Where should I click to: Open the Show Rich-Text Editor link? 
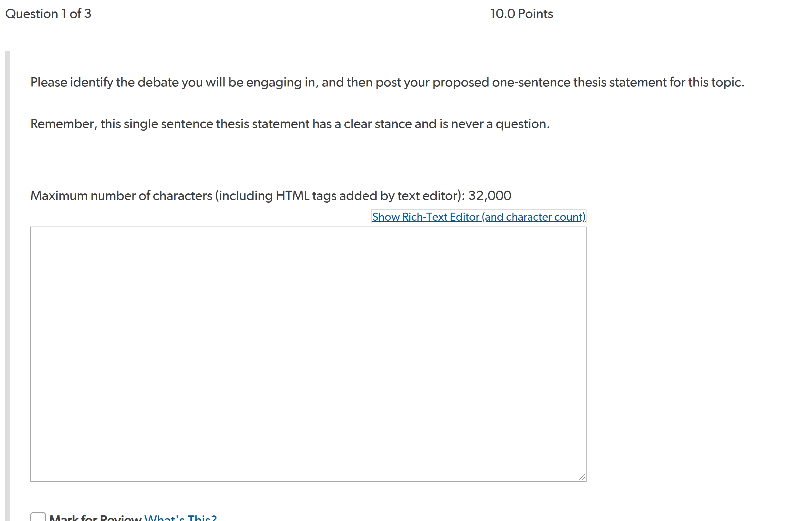pos(478,217)
